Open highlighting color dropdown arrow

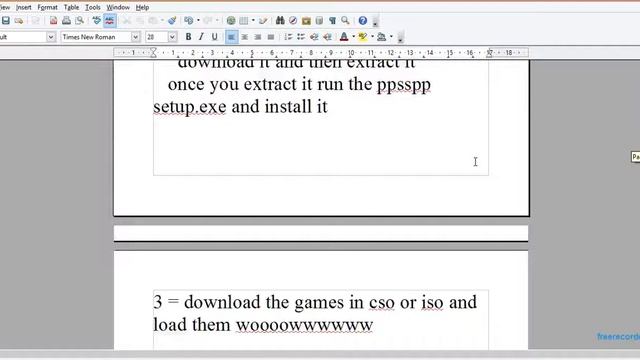pos(372,37)
